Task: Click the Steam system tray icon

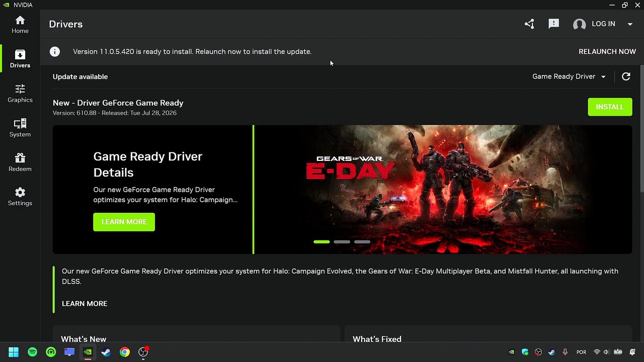Action: (551, 352)
